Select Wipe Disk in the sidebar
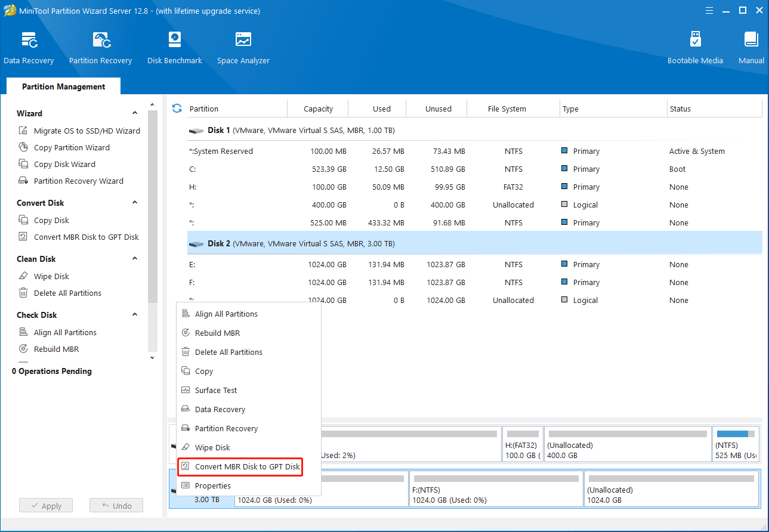Screen dimensions: 769x532 click(44, 276)
